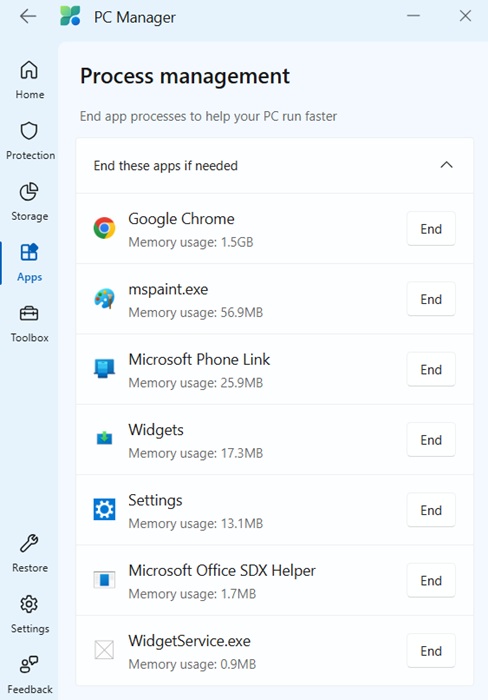
Task: Collapse the 'End these apps if needed' section
Action: [x=446, y=165]
